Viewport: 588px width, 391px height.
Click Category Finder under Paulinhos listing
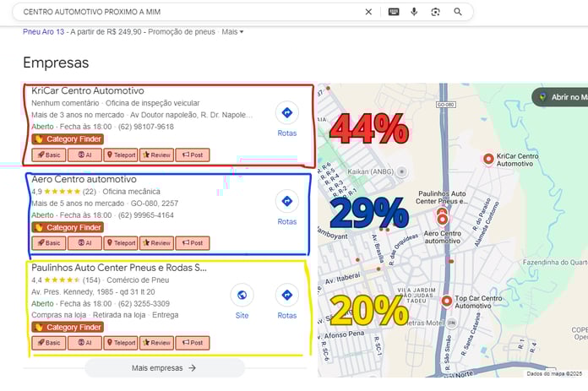click(x=68, y=328)
